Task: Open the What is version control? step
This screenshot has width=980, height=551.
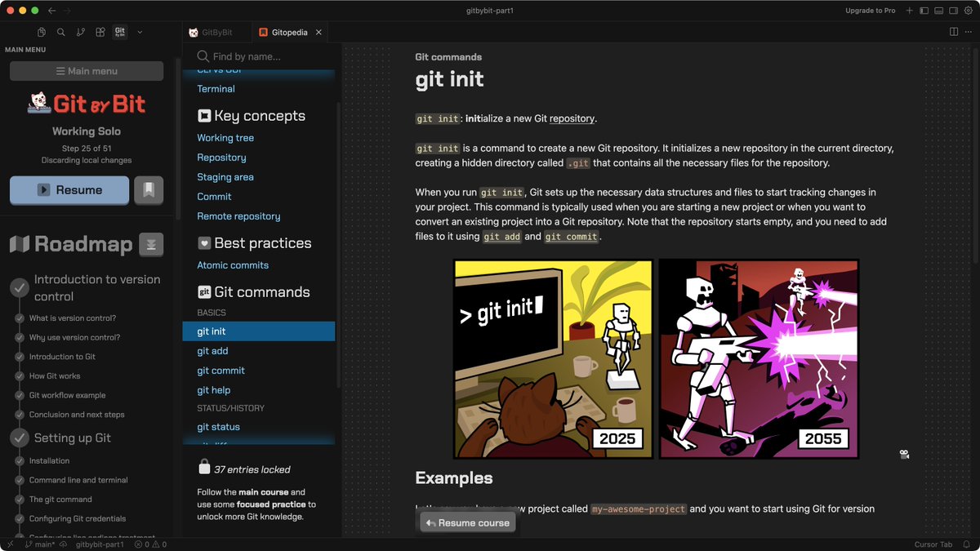Action: pyautogui.click(x=73, y=318)
